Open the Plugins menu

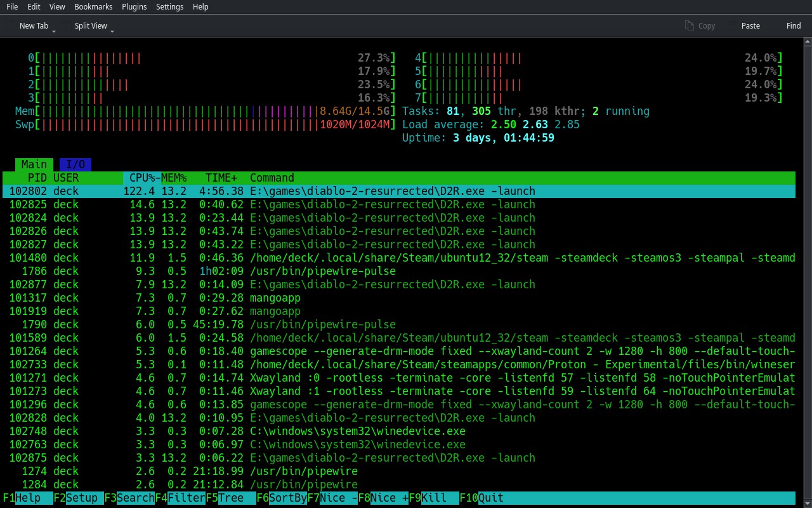click(134, 6)
